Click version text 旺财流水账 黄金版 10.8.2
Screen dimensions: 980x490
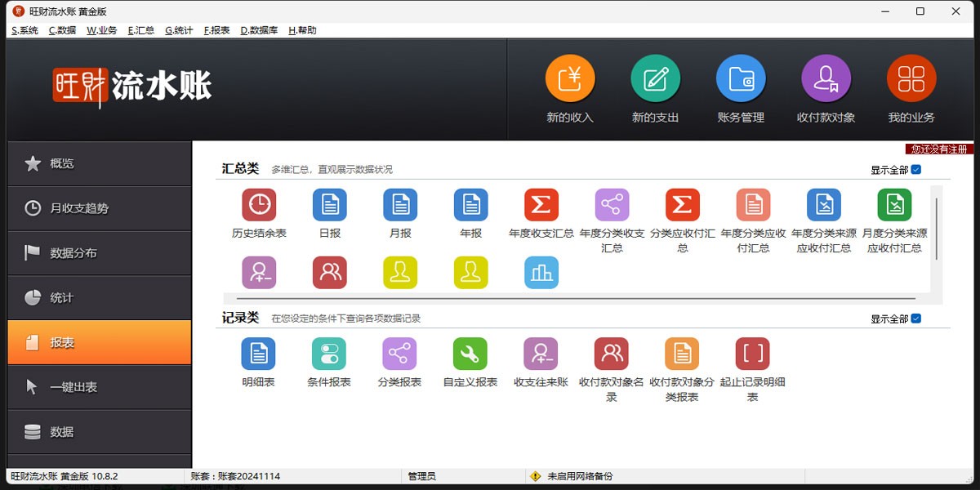click(x=65, y=476)
